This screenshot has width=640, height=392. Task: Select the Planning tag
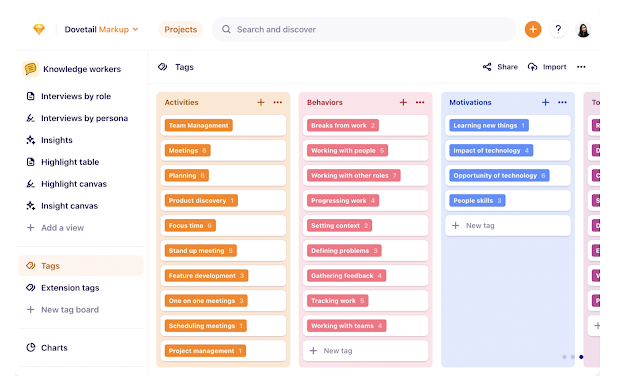pos(187,176)
